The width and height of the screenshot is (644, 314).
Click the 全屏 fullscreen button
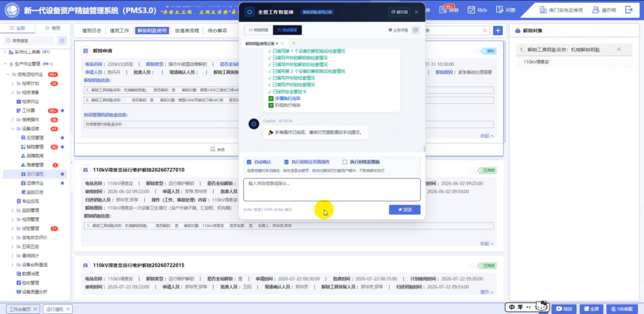[x=592, y=309]
